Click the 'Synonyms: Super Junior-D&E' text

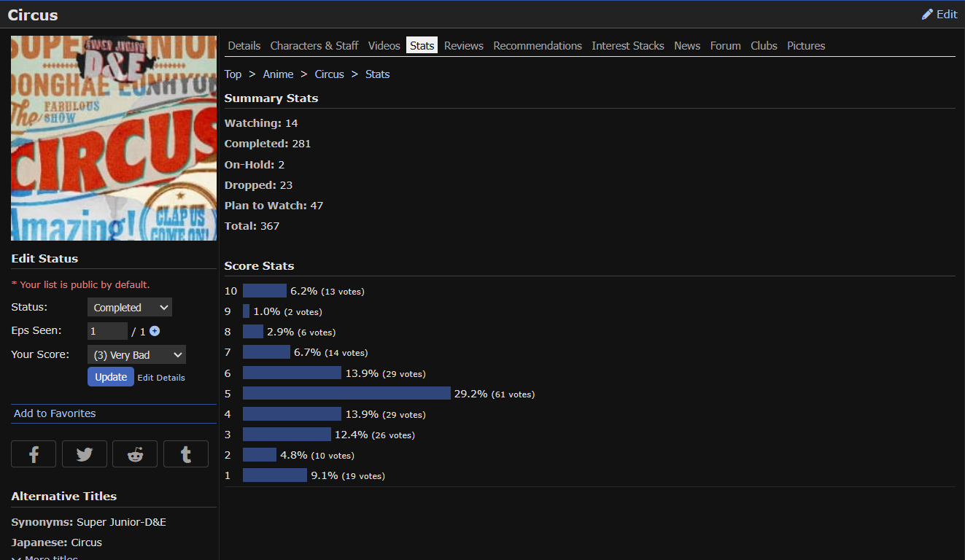coord(89,522)
